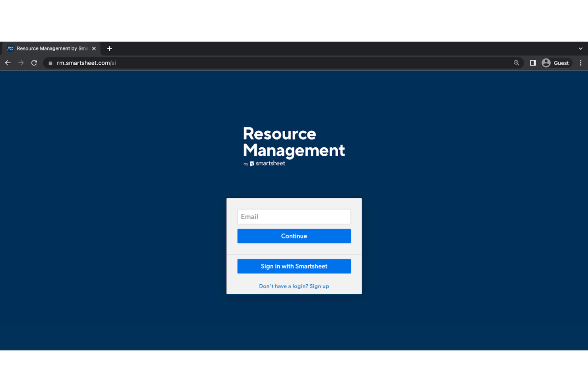Click the forward navigation arrow
The image size is (588, 392).
(x=21, y=63)
